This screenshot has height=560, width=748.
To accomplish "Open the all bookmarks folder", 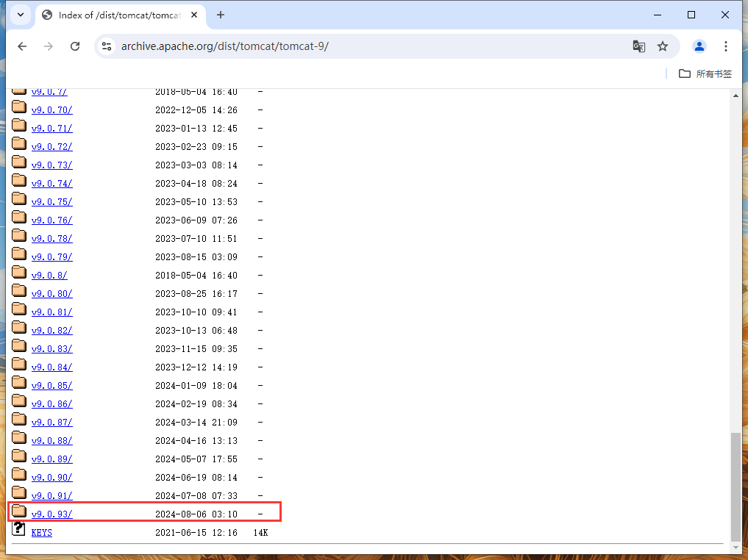I will click(705, 74).
